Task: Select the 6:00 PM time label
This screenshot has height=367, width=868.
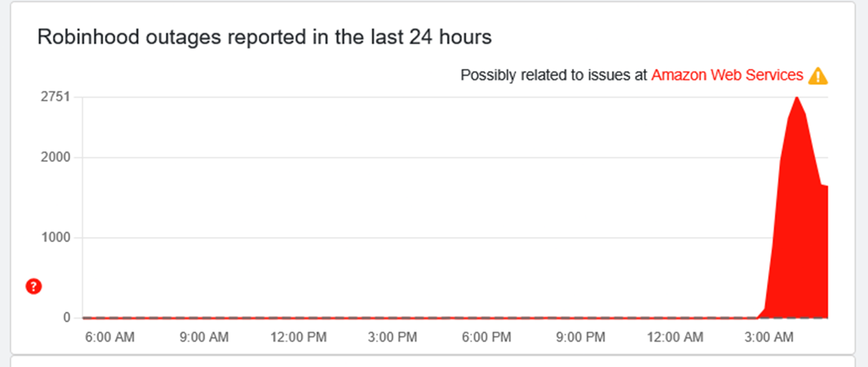Action: pyautogui.click(x=486, y=337)
